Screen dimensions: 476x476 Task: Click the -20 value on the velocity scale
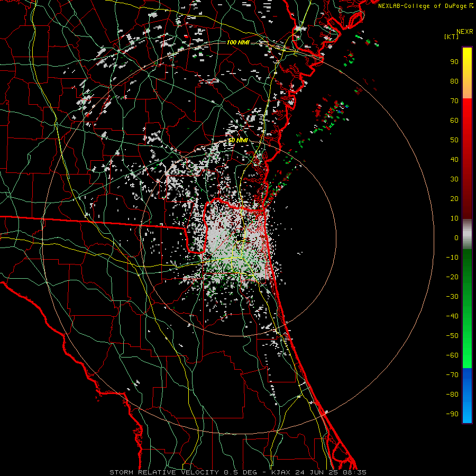coord(452,277)
